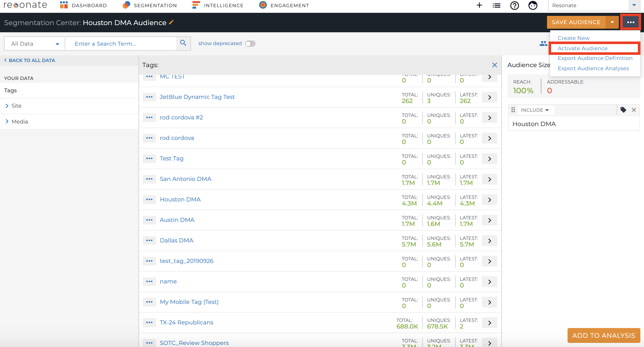Image resolution: width=644 pixels, height=347 pixels.
Task: Open ellipsis menu for test_tag_20190926
Action: pyautogui.click(x=149, y=261)
